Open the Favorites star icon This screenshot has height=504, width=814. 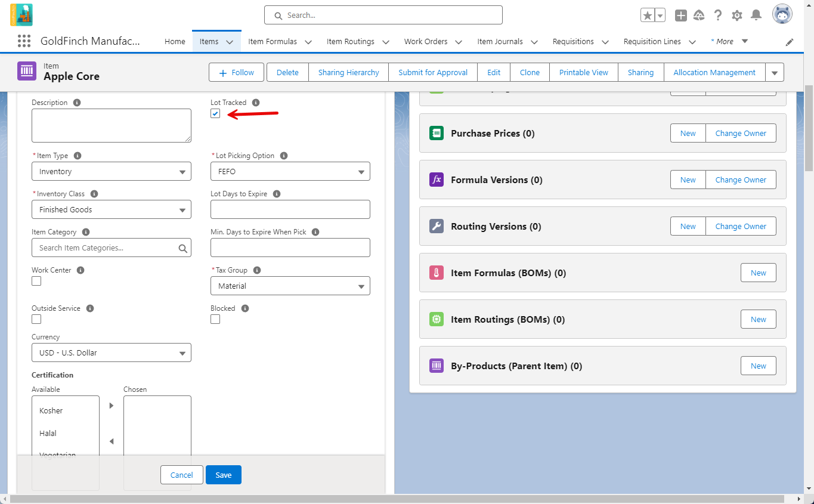coord(648,16)
